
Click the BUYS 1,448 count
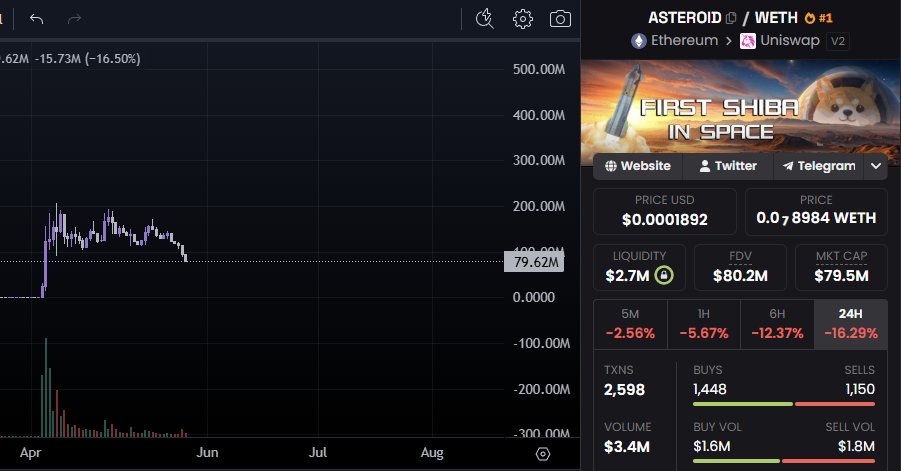click(x=710, y=389)
